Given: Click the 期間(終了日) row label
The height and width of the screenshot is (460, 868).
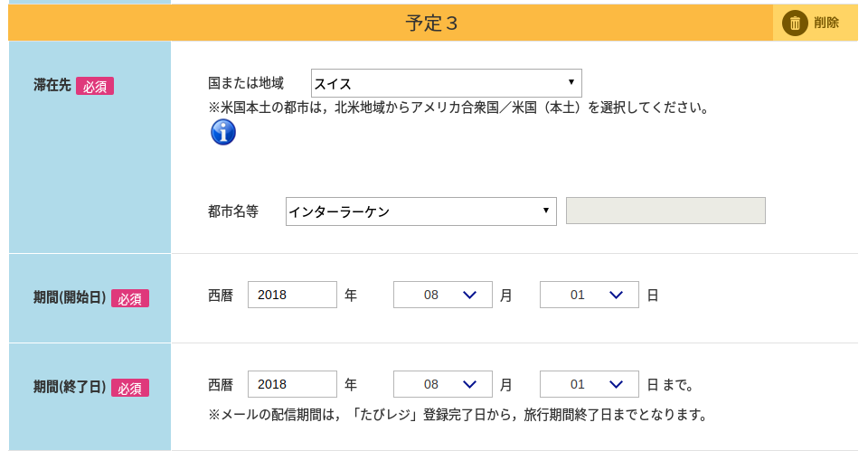Looking at the screenshot, I should click(70, 387).
